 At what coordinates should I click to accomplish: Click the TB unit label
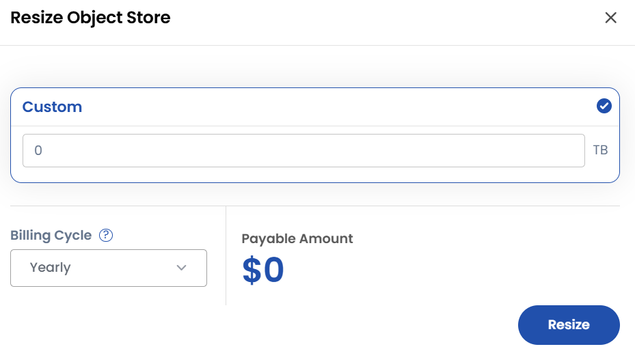tap(600, 150)
